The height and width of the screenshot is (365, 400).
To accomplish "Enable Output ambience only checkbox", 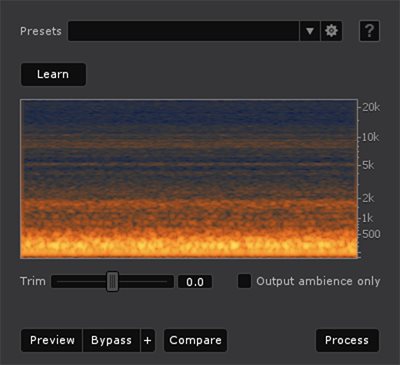I will (x=244, y=281).
